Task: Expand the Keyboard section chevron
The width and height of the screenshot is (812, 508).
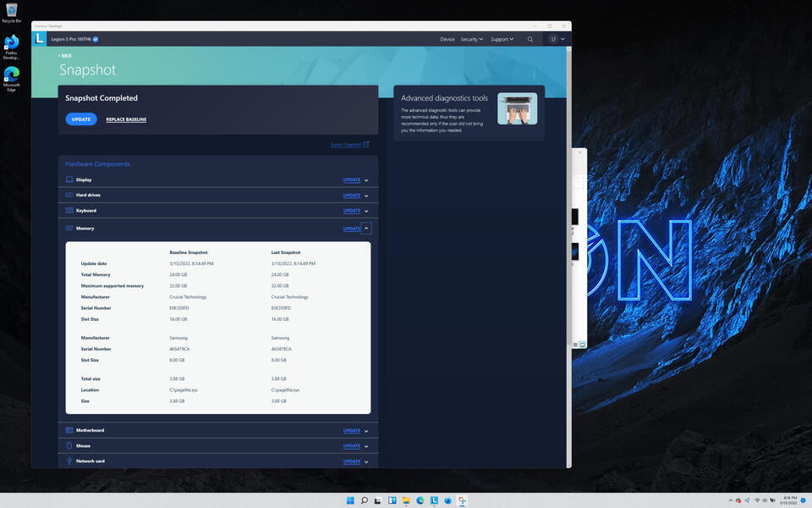Action: [x=366, y=211]
